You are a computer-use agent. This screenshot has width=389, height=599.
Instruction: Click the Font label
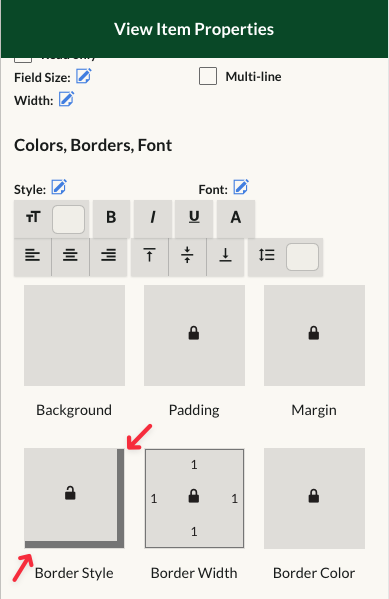tap(213, 189)
